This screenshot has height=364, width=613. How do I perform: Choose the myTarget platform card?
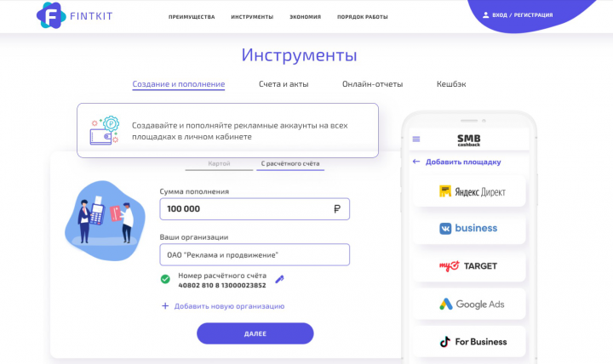469,266
